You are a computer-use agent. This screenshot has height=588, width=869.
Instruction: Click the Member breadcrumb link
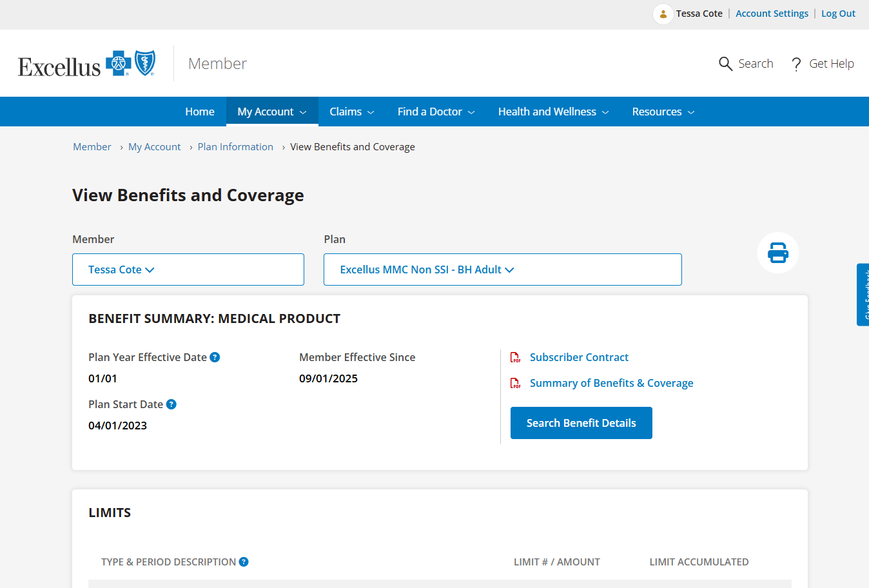[x=92, y=147]
